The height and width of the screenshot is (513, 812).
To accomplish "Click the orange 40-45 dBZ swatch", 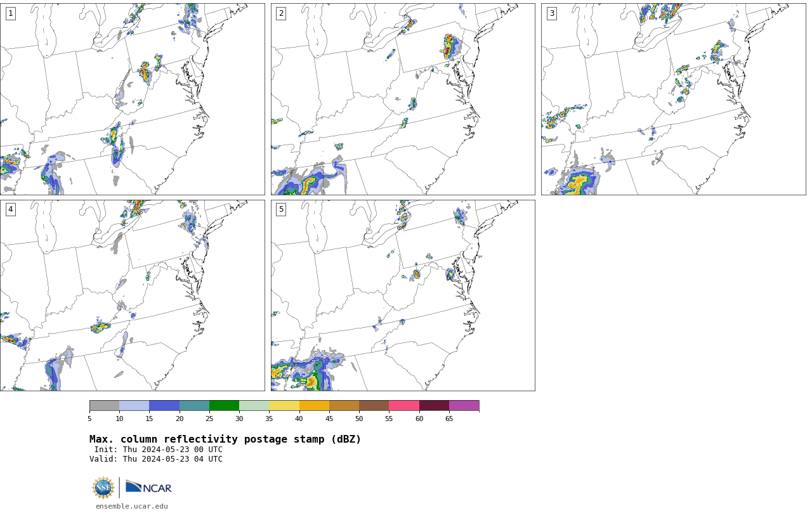I will click(314, 406).
